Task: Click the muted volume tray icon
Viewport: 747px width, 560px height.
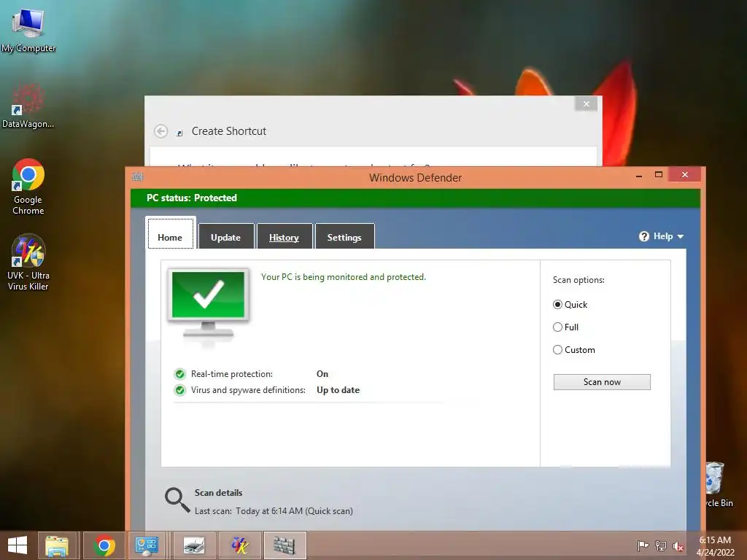Action: pos(678,546)
